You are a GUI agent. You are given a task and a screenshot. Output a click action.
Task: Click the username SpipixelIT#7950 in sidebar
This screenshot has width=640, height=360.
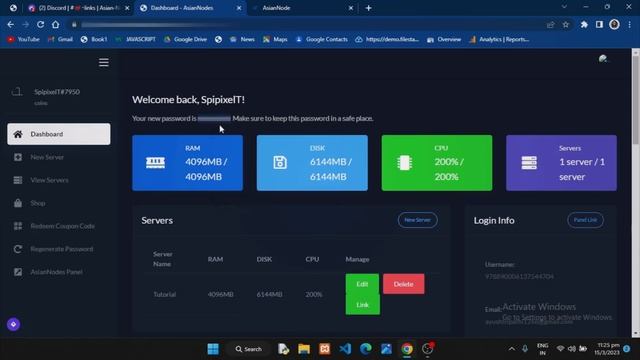point(57,92)
